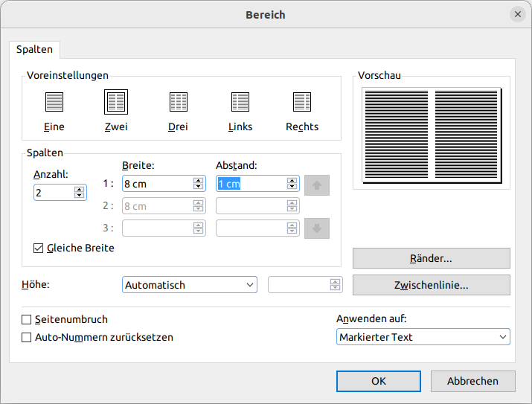Open the Zwischenlinie... settings button

click(432, 285)
